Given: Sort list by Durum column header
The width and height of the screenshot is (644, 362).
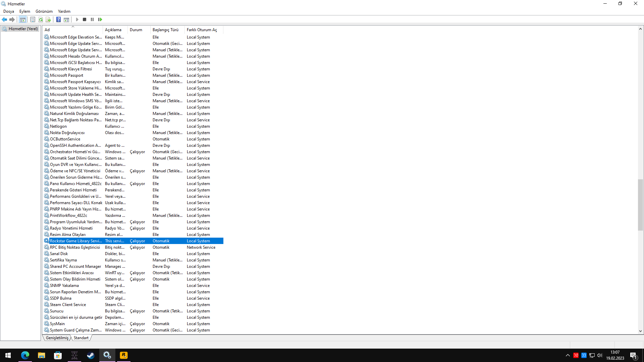Looking at the screenshot, I should [x=136, y=30].
